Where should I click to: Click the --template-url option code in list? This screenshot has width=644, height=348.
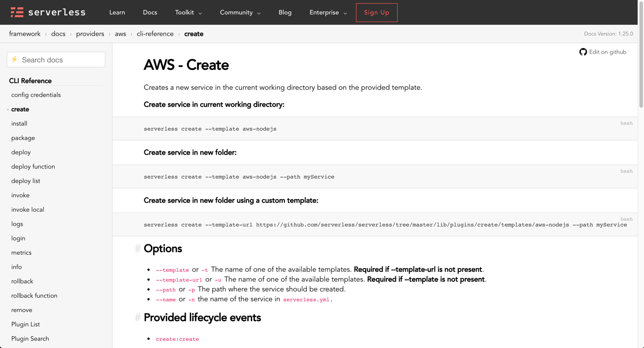coord(179,280)
